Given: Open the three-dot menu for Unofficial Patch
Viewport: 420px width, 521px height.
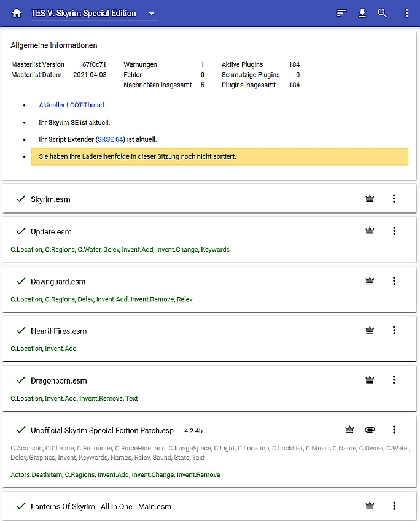Looking at the screenshot, I should pyautogui.click(x=394, y=430).
